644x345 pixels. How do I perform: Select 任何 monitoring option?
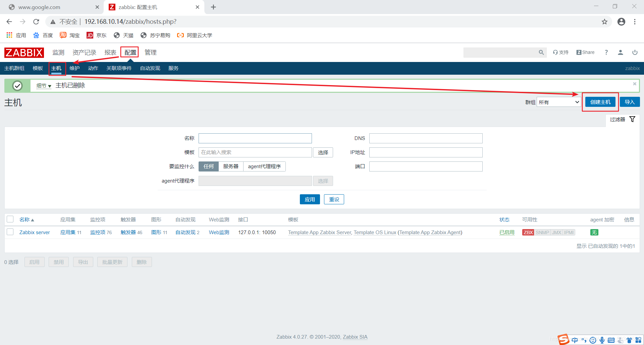pos(209,166)
